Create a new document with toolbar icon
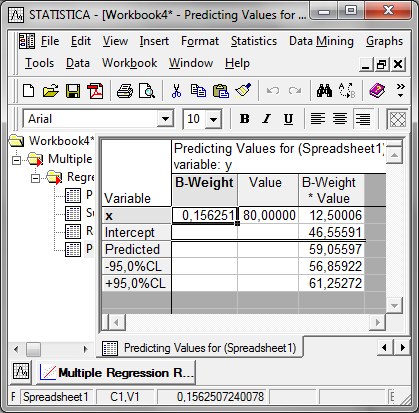 click(29, 90)
